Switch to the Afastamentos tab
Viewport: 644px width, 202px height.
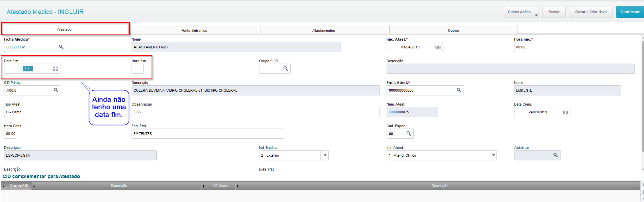pos(324,30)
